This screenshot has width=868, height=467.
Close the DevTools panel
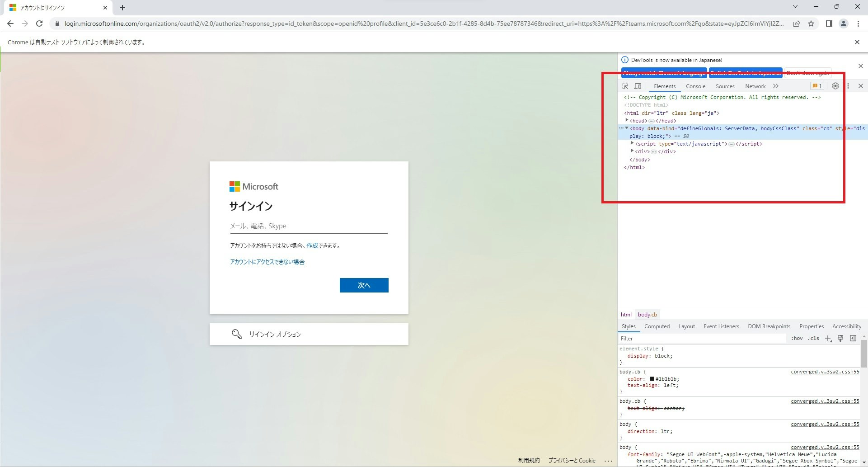coord(861,86)
